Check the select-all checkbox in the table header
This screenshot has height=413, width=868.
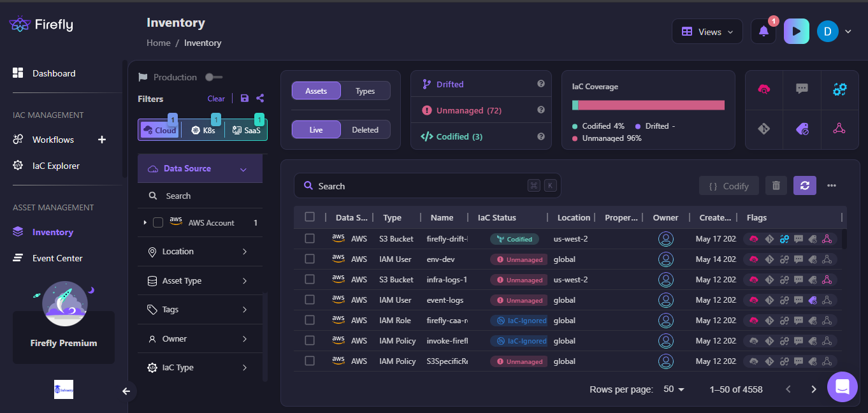coord(310,217)
